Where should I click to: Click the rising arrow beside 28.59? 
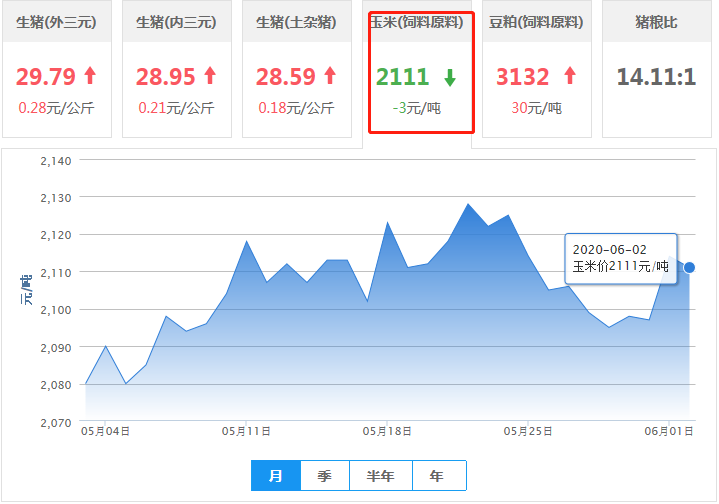coord(330,76)
